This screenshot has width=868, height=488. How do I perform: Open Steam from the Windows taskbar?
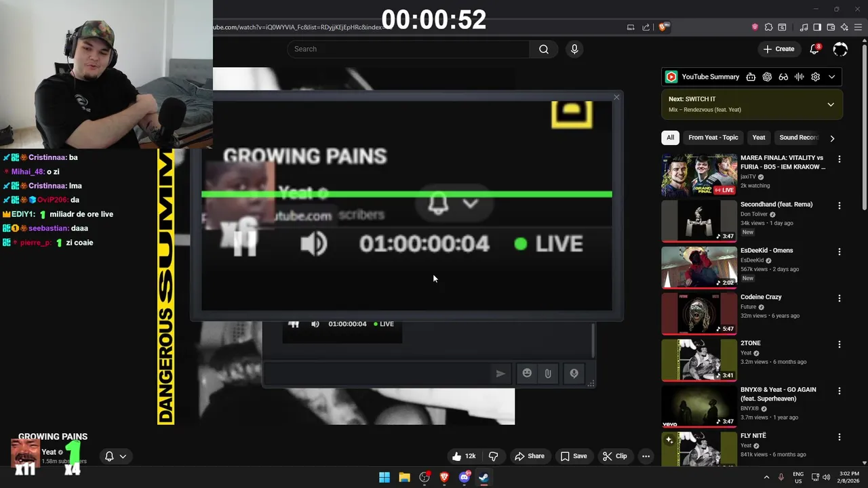[x=484, y=477]
